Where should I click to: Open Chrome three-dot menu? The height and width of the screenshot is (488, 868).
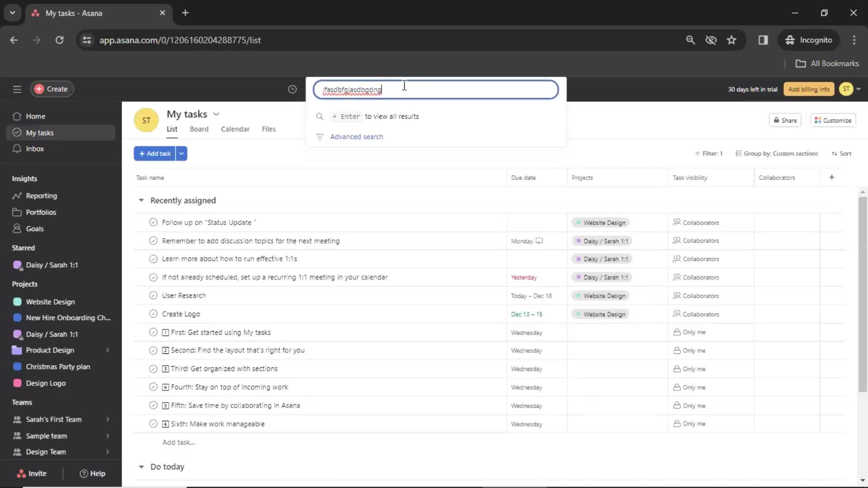tap(854, 40)
